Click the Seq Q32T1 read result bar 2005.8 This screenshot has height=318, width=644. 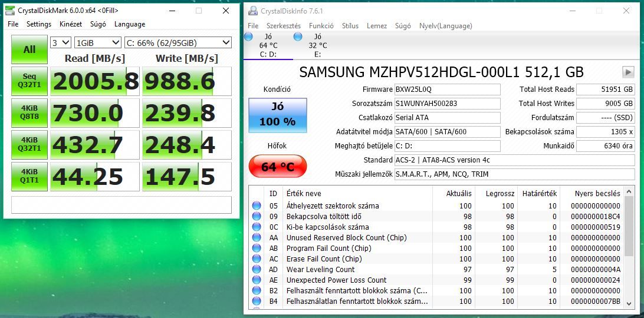(95, 81)
